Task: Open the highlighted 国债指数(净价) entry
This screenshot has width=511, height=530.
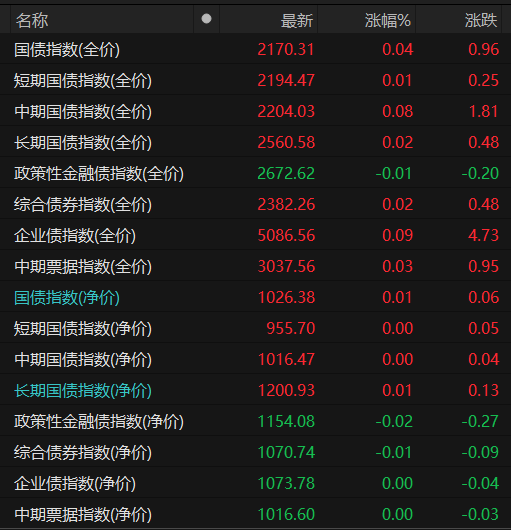Action: 67,298
